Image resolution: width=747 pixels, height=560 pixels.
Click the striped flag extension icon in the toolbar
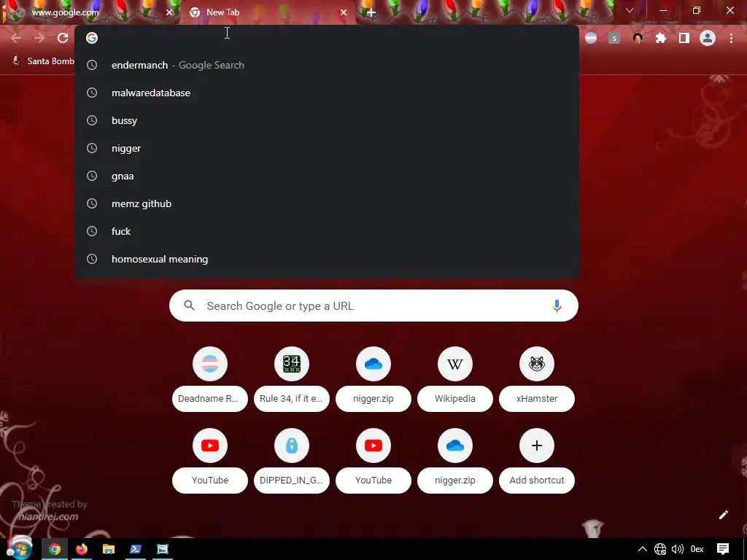[x=591, y=38]
